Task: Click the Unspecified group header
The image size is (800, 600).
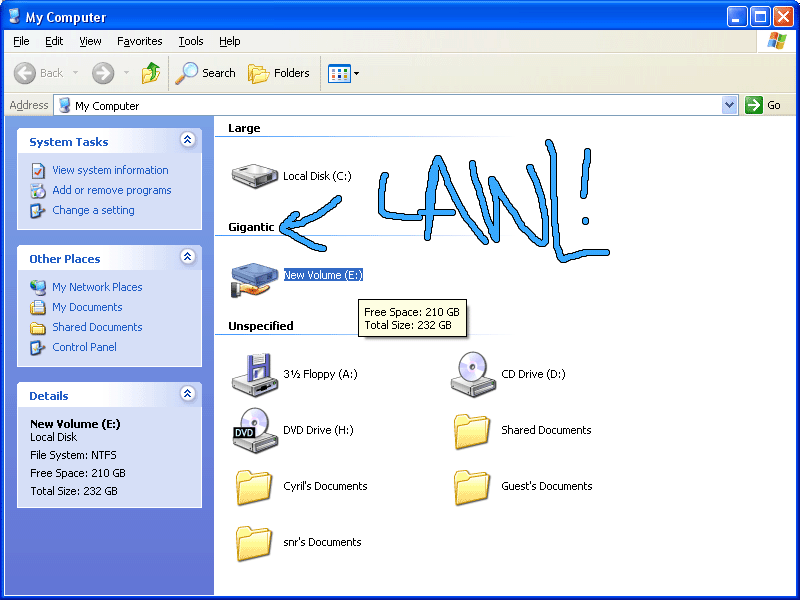Action: (261, 326)
